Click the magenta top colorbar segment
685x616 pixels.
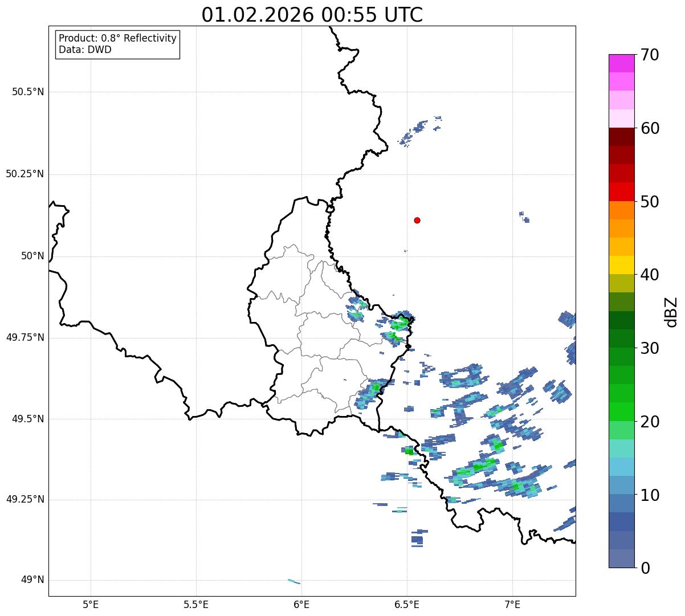[x=621, y=63]
